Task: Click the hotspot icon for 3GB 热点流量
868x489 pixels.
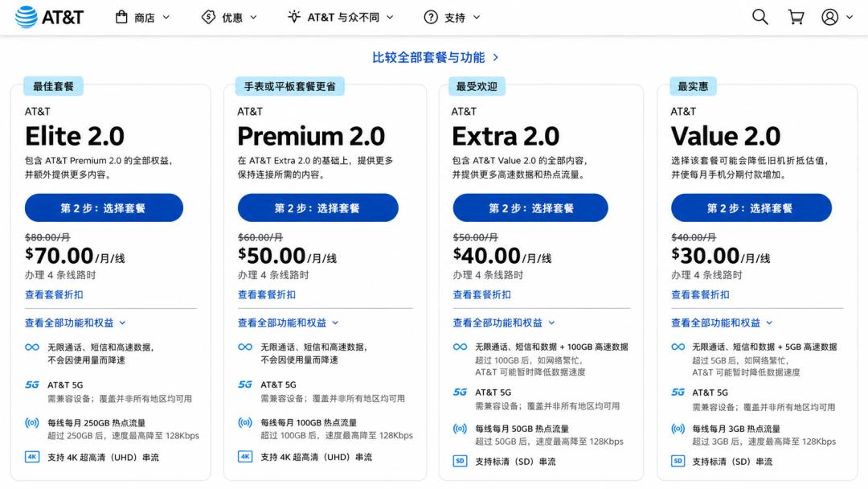Action: tap(678, 429)
